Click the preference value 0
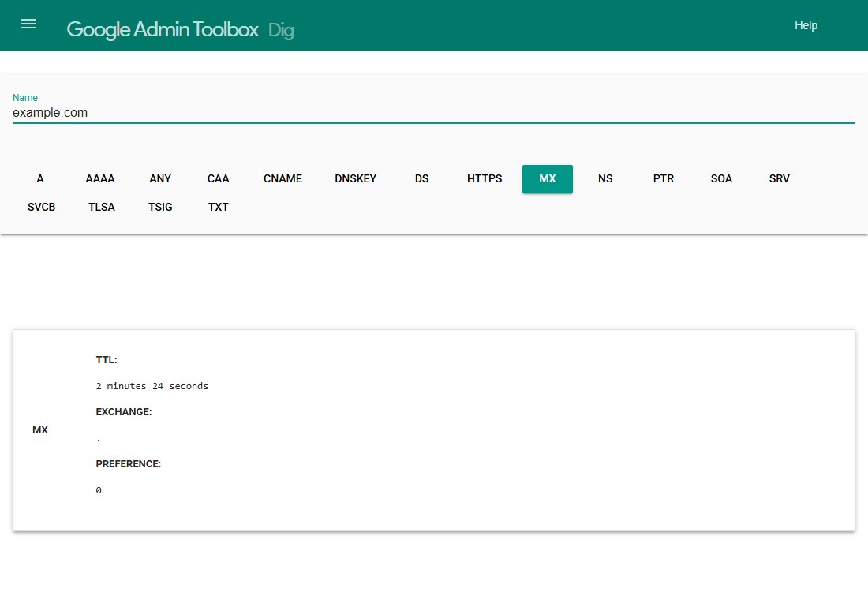Viewport: 868px width, 592px height. point(99,490)
